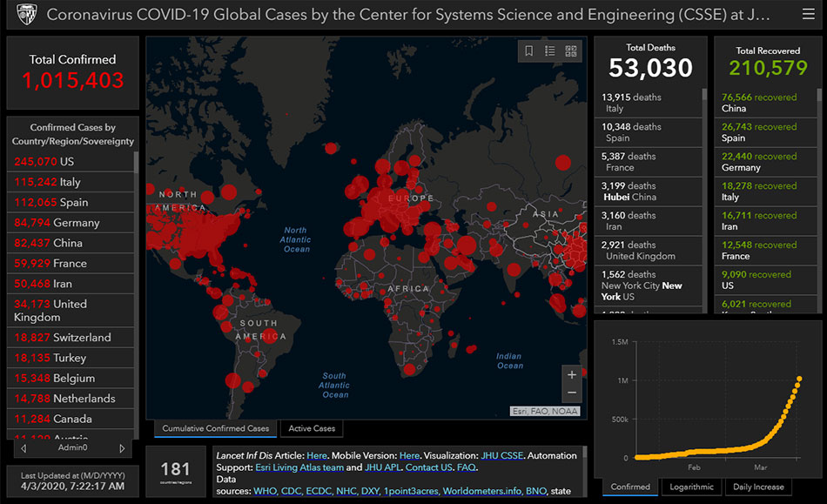Zoom out on the map with minus
Viewport: 827px width, 504px height.
[572, 393]
